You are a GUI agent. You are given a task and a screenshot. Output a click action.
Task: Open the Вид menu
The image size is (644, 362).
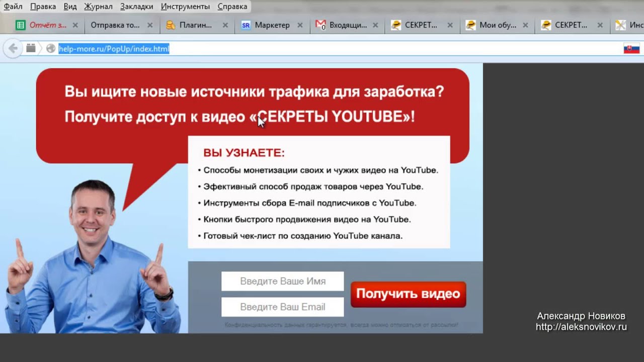point(70,7)
